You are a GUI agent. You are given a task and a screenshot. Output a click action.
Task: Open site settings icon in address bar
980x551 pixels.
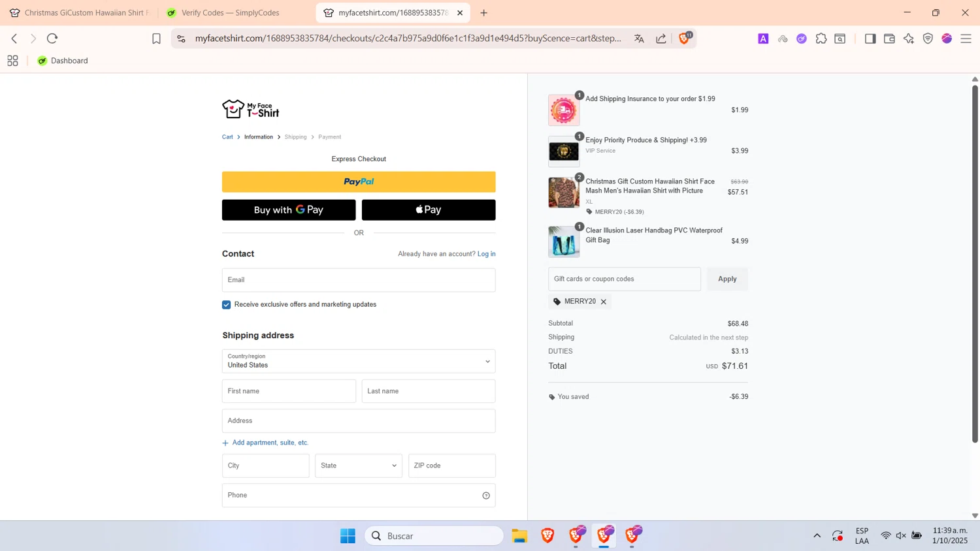coord(182,39)
